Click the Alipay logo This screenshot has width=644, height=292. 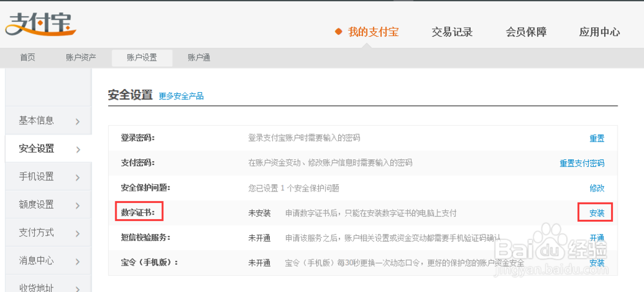click(x=41, y=24)
